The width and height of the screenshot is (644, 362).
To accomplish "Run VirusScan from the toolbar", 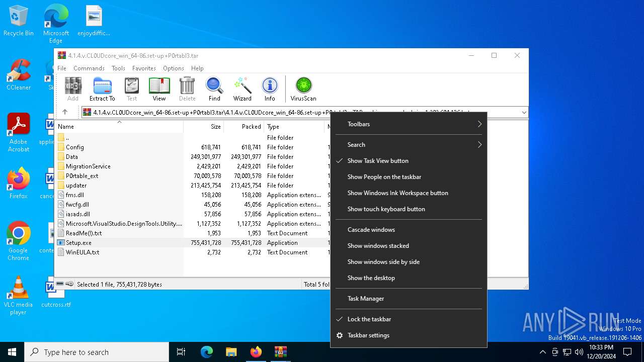I will click(x=303, y=89).
